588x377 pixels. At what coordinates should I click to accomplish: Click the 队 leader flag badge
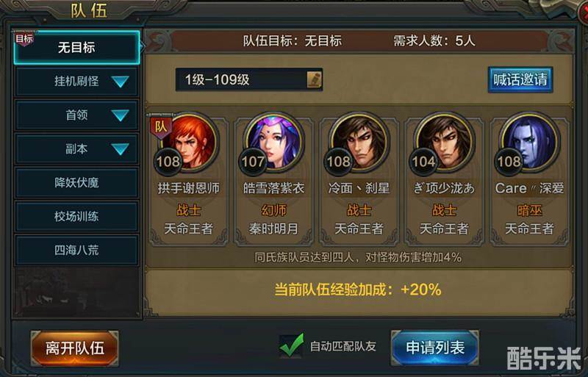click(x=161, y=127)
